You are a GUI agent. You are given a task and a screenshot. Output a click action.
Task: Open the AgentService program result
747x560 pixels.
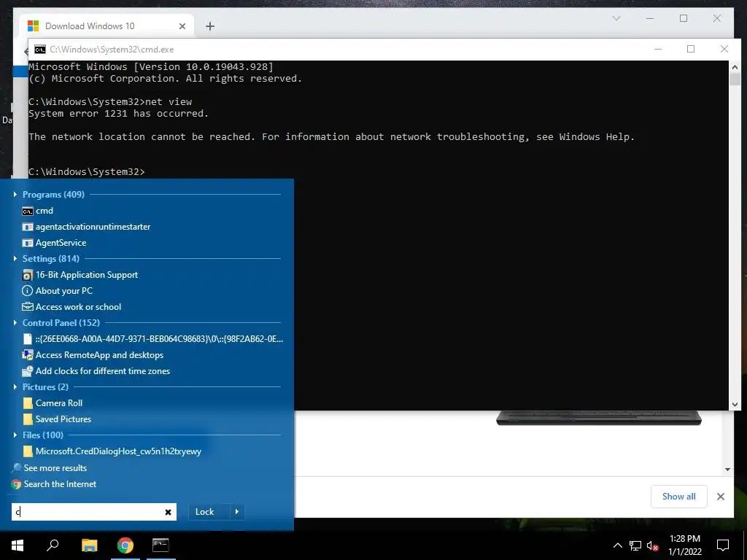[54, 243]
